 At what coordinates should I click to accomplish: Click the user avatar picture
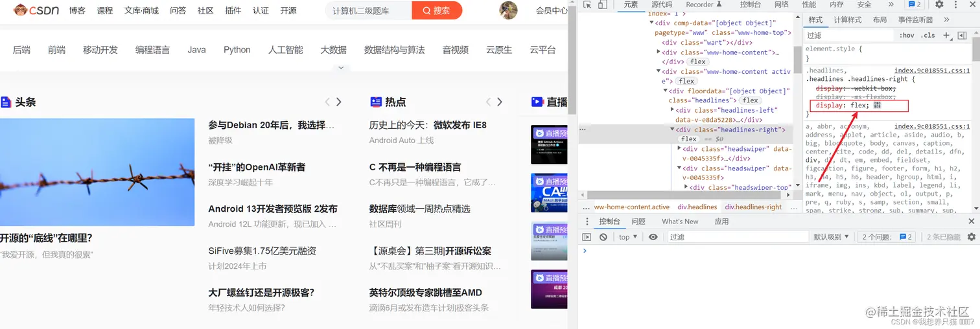tap(509, 10)
